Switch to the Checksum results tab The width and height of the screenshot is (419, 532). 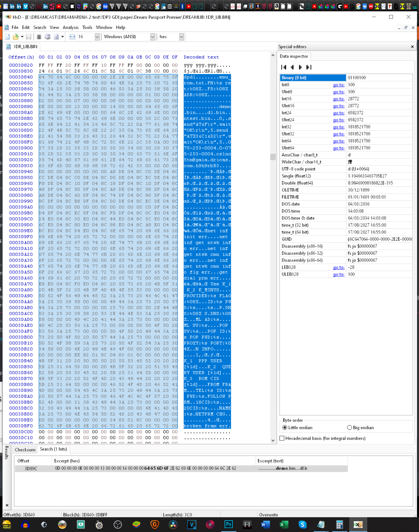click(25, 449)
